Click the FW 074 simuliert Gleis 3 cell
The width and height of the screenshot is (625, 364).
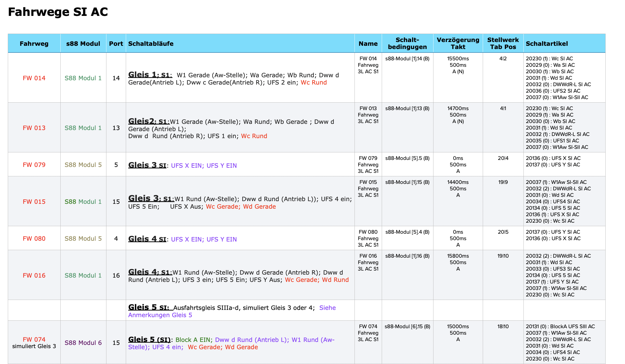34,342
